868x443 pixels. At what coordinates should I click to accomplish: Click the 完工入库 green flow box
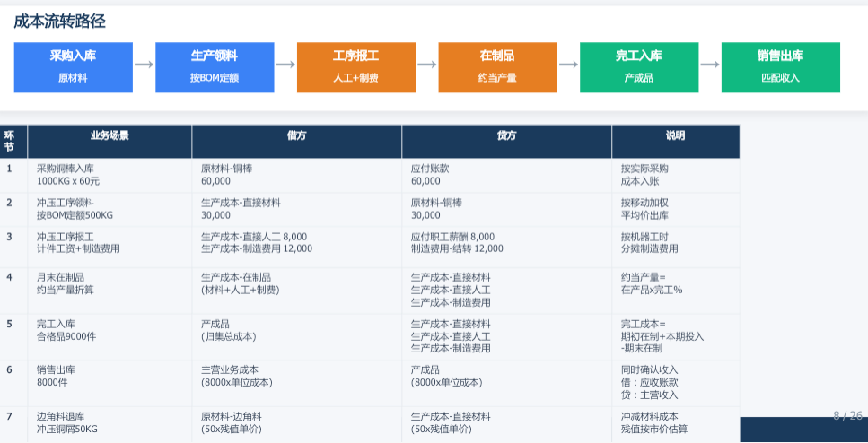point(639,67)
